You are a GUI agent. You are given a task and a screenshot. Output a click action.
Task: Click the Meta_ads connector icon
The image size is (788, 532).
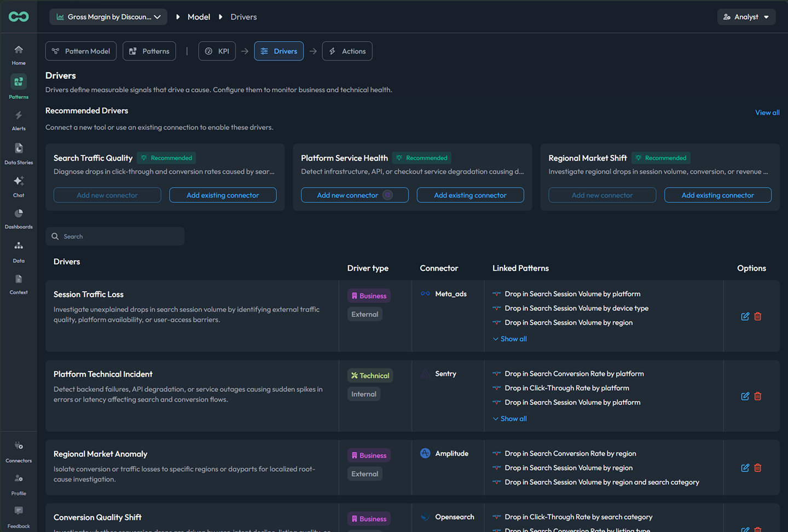425,294
